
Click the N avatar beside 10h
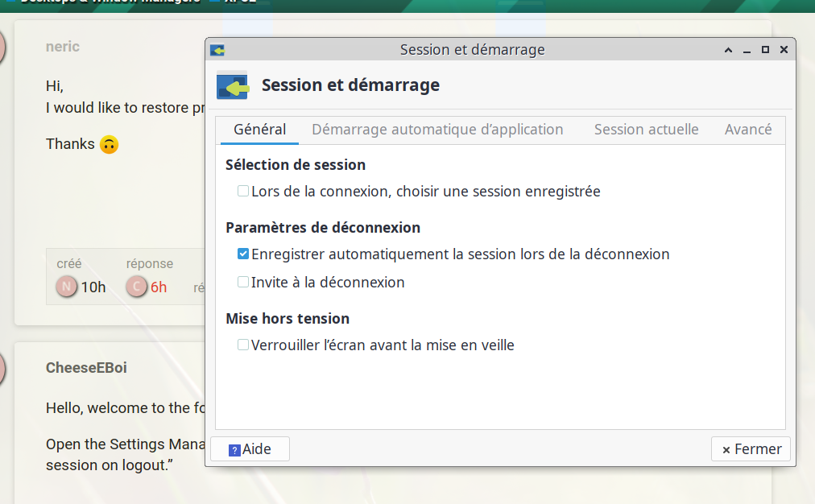[67, 287]
